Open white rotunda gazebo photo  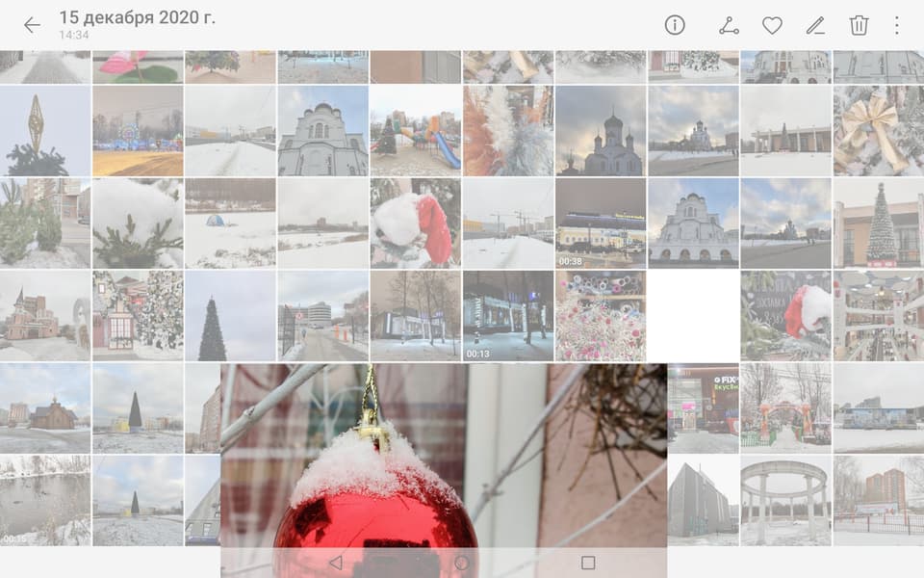coord(785,500)
